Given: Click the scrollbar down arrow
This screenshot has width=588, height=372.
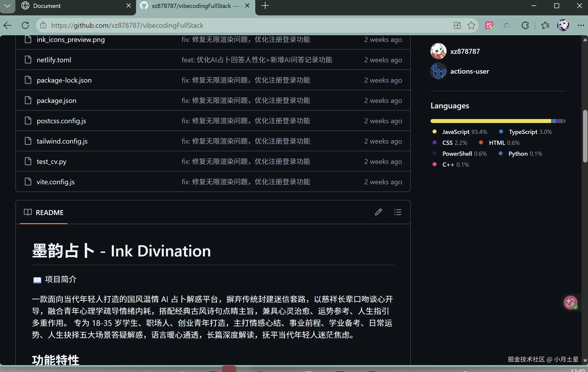Looking at the screenshot, I should [x=585, y=361].
